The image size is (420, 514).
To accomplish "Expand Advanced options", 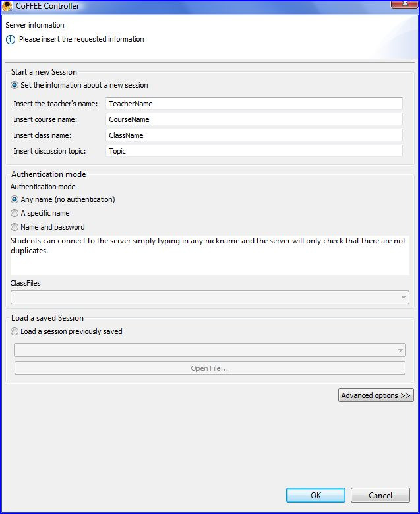I will click(376, 395).
